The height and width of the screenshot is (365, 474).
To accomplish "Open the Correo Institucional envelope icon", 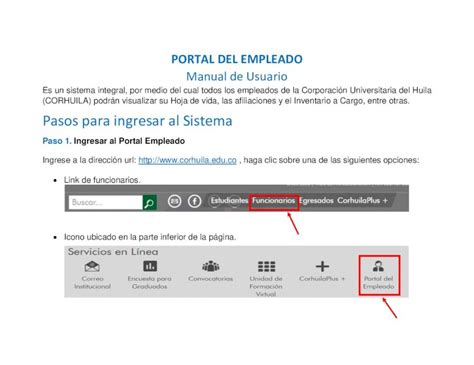I will [92, 266].
